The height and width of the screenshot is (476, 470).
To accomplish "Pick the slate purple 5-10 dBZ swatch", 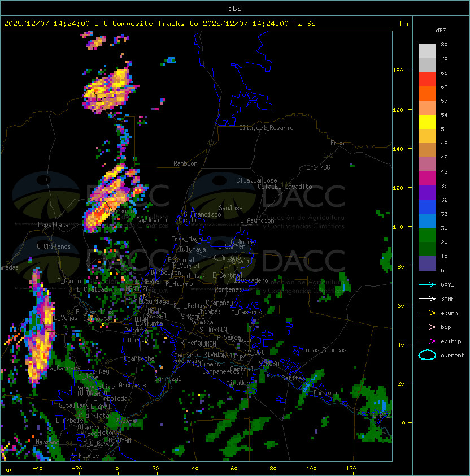I will pyautogui.click(x=427, y=263).
